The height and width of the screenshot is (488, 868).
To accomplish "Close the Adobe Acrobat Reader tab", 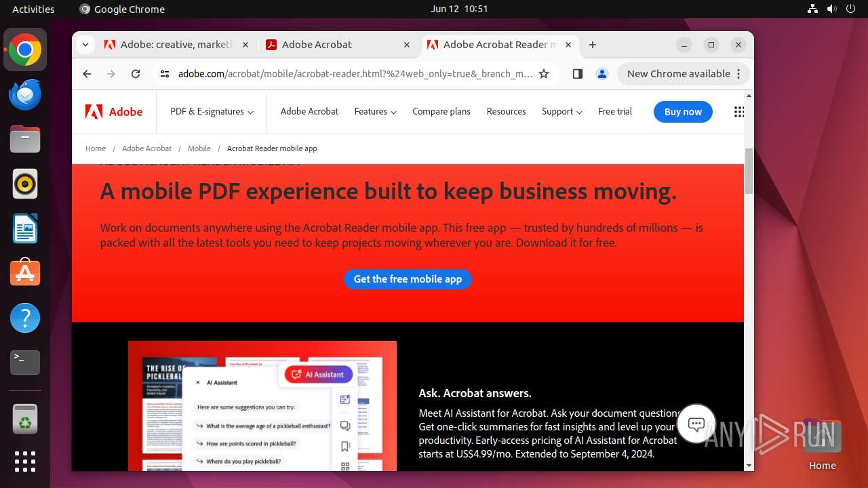I will 568,45.
